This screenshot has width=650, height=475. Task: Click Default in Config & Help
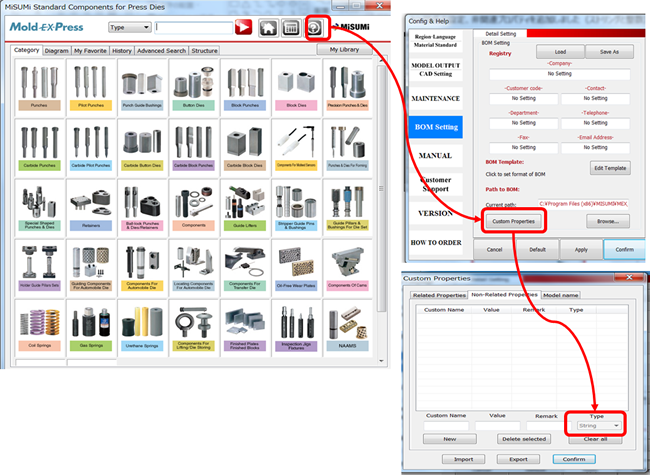tap(538, 250)
